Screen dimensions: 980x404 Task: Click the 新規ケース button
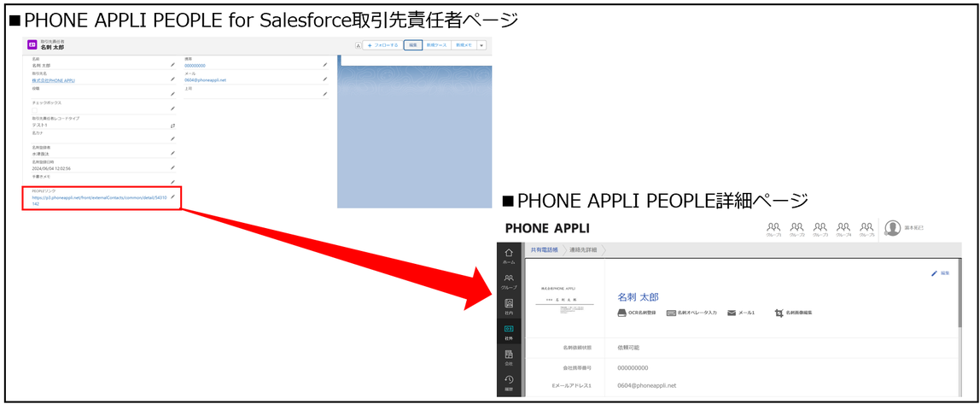click(436, 45)
